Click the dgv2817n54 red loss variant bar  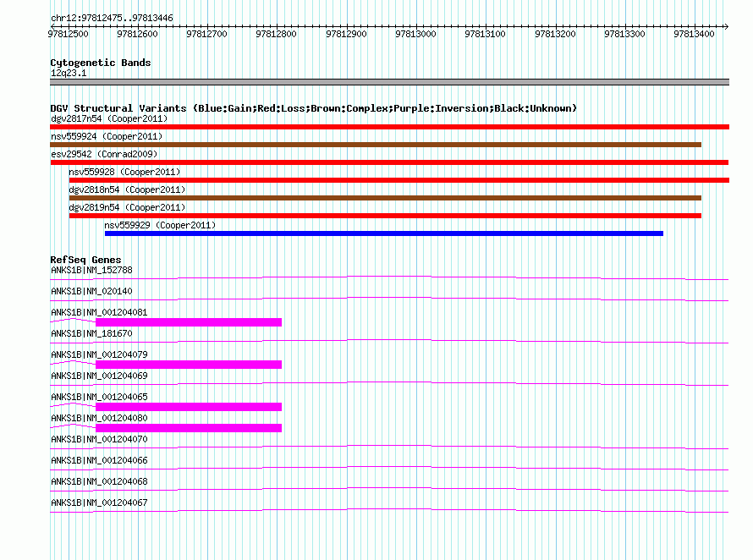pyautogui.click(x=389, y=127)
